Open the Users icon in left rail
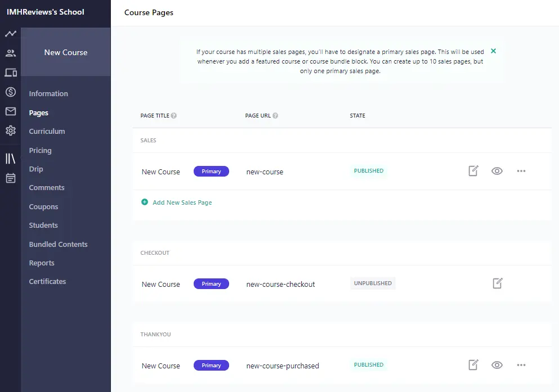The image size is (559, 392). pyautogui.click(x=11, y=53)
